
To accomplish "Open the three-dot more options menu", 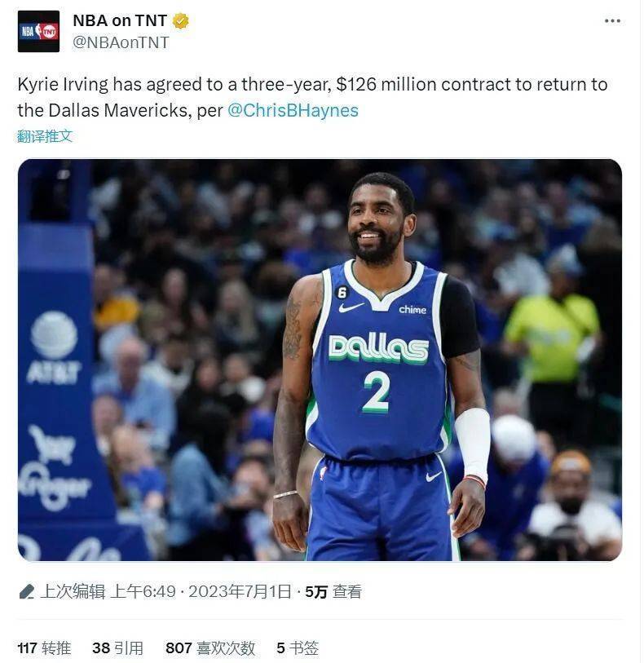I will tap(612, 20).
